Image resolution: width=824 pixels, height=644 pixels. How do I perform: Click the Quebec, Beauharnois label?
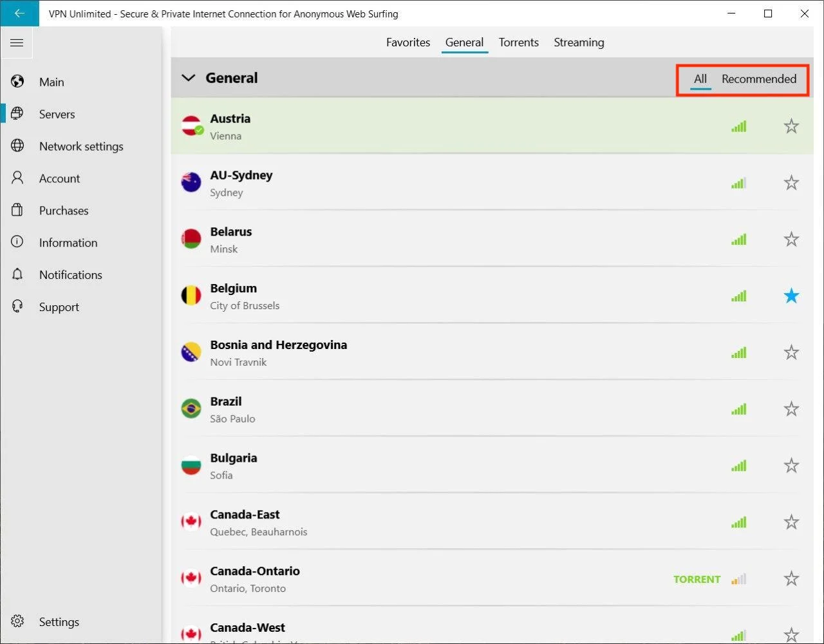coord(259,532)
